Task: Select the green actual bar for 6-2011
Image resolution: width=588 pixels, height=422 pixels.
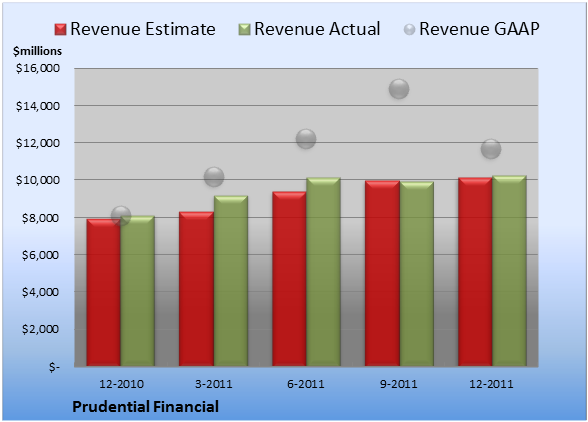Action: [x=323, y=272]
